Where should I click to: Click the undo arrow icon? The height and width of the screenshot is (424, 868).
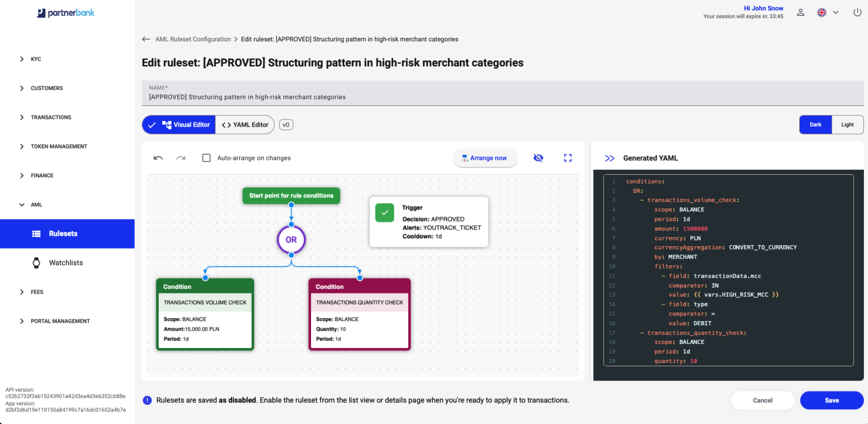(158, 158)
